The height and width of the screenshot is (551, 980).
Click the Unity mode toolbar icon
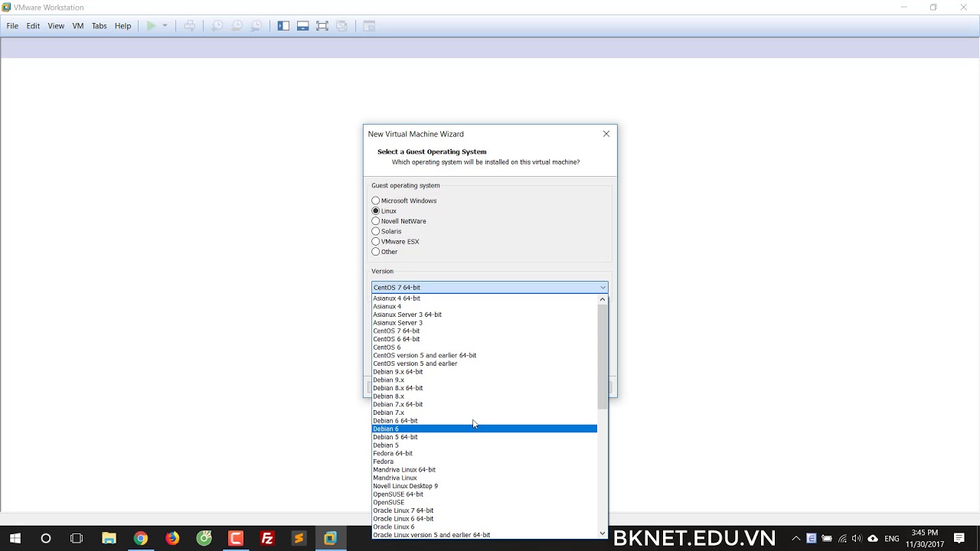tap(342, 26)
